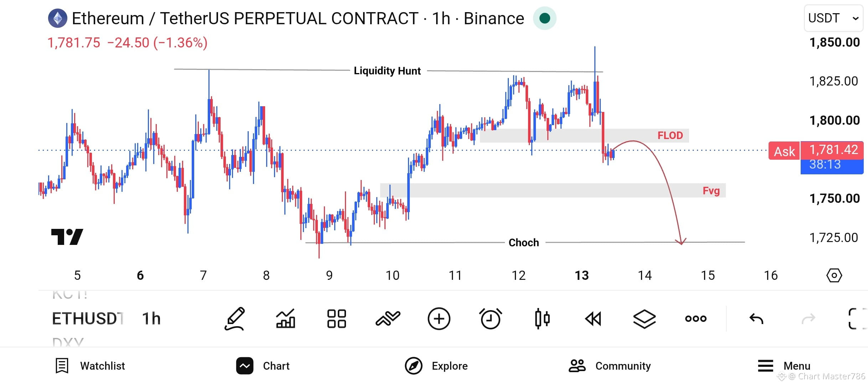Change chart type via candlestick icon

coord(542,319)
